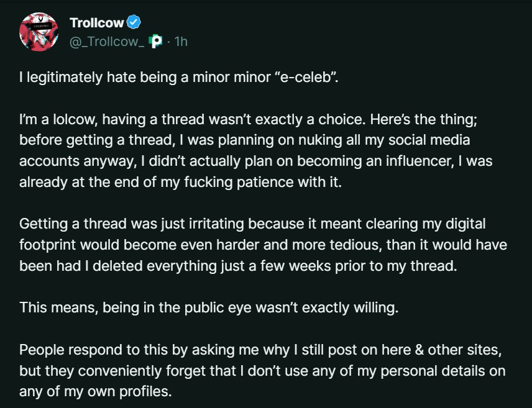The width and height of the screenshot is (532, 408).
Task: Click the line starting before getting a thread
Action: (245, 140)
